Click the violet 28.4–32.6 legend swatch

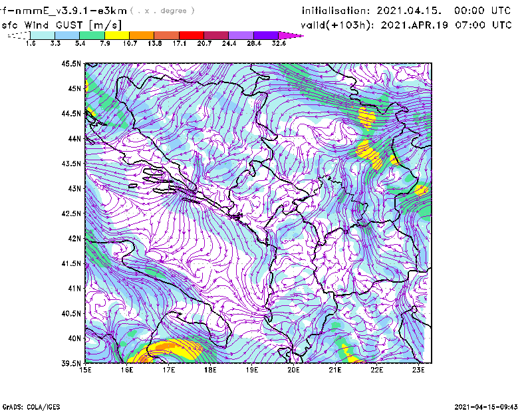click(x=266, y=35)
